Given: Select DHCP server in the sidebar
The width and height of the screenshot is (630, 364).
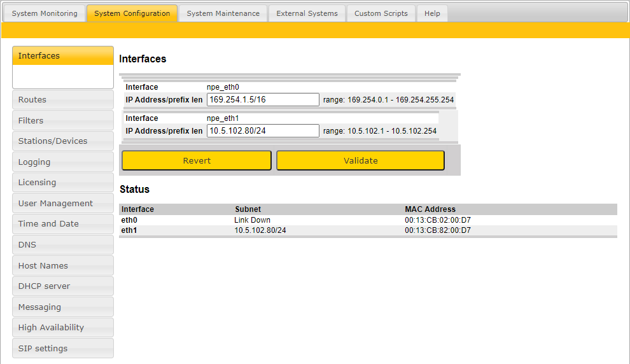Looking at the screenshot, I should click(62, 286).
